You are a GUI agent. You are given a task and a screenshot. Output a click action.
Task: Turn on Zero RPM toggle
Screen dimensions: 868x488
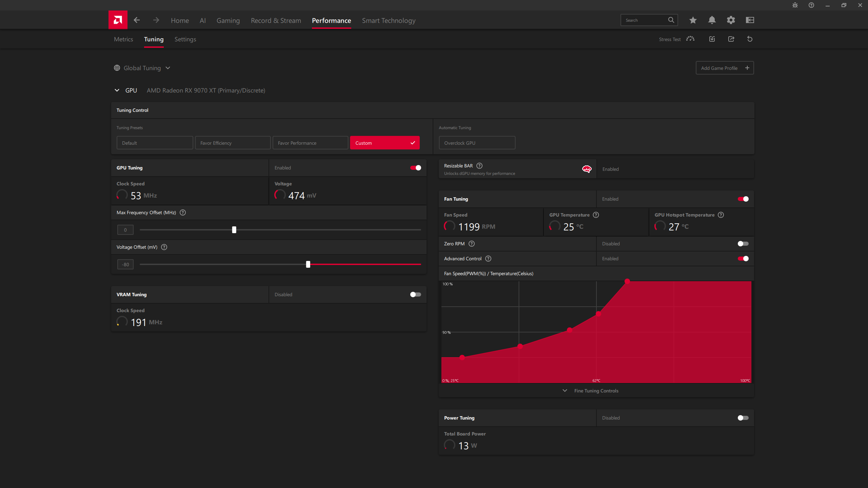[x=743, y=244]
